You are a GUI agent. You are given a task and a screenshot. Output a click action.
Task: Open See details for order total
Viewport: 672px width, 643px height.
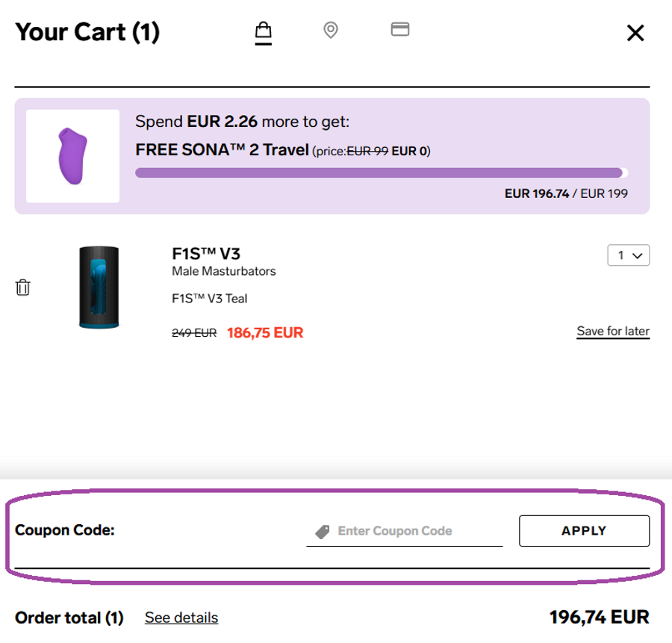point(181,618)
